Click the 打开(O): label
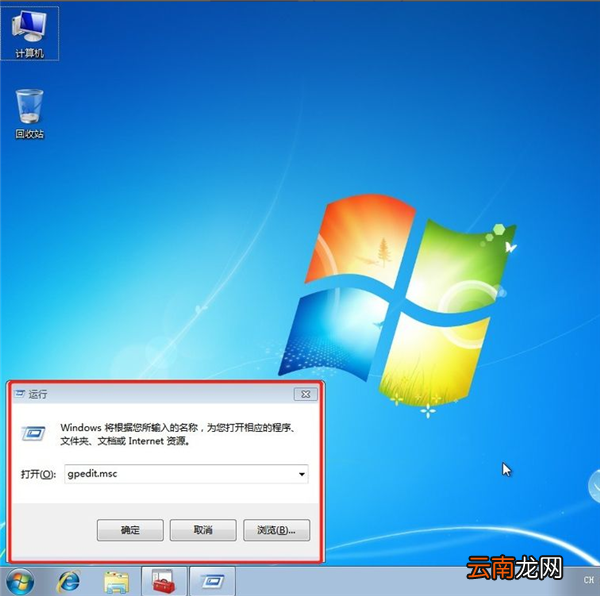 tap(38, 474)
